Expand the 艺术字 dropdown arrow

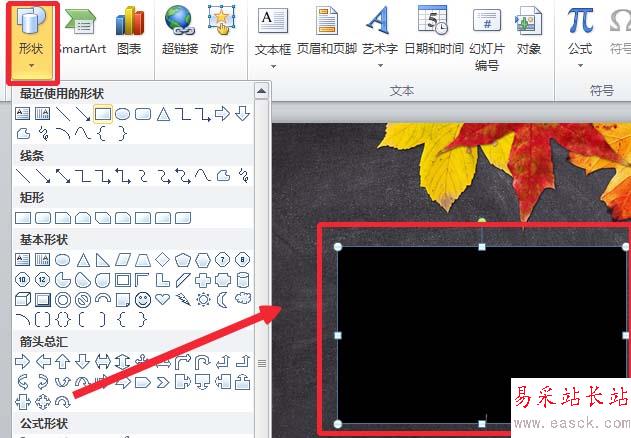pyautogui.click(x=380, y=66)
